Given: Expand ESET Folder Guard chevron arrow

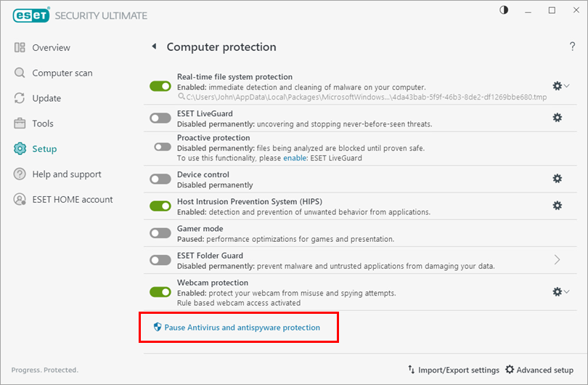Looking at the screenshot, I should point(558,259).
